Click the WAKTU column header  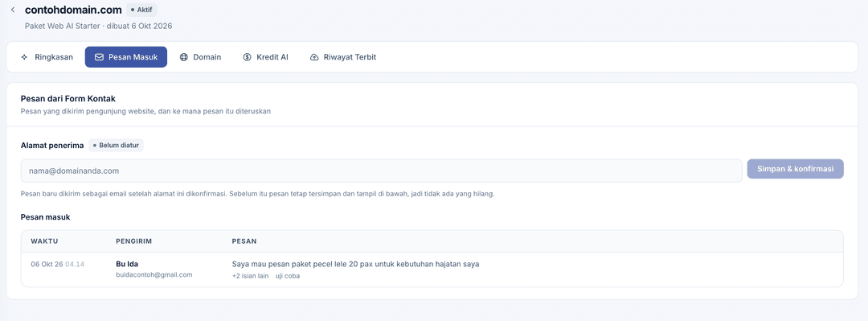[x=45, y=241]
